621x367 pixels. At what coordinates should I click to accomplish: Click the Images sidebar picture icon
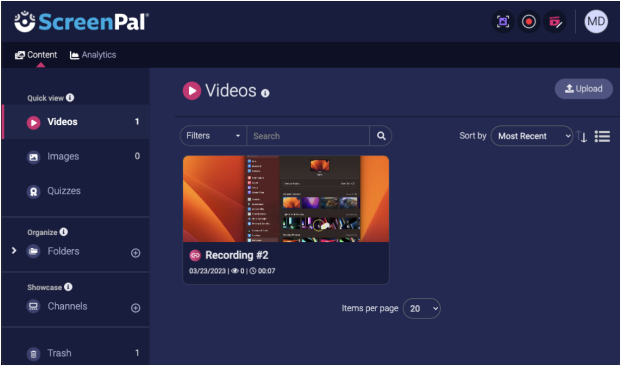coord(34,157)
